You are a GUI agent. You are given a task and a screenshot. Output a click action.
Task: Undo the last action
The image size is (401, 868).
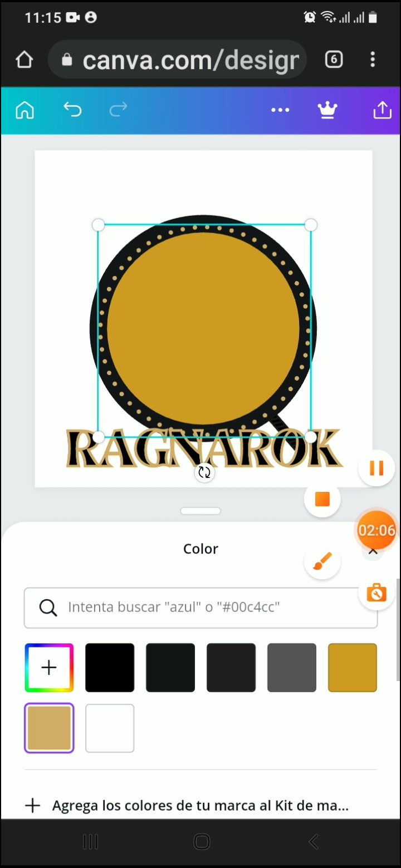pos(72,110)
